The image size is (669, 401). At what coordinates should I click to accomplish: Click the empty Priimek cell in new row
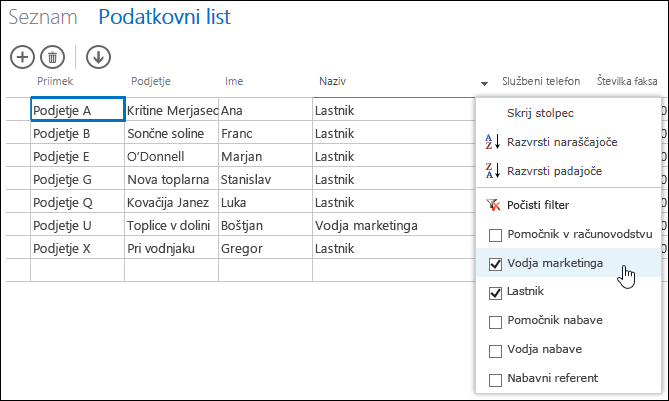coord(78,270)
